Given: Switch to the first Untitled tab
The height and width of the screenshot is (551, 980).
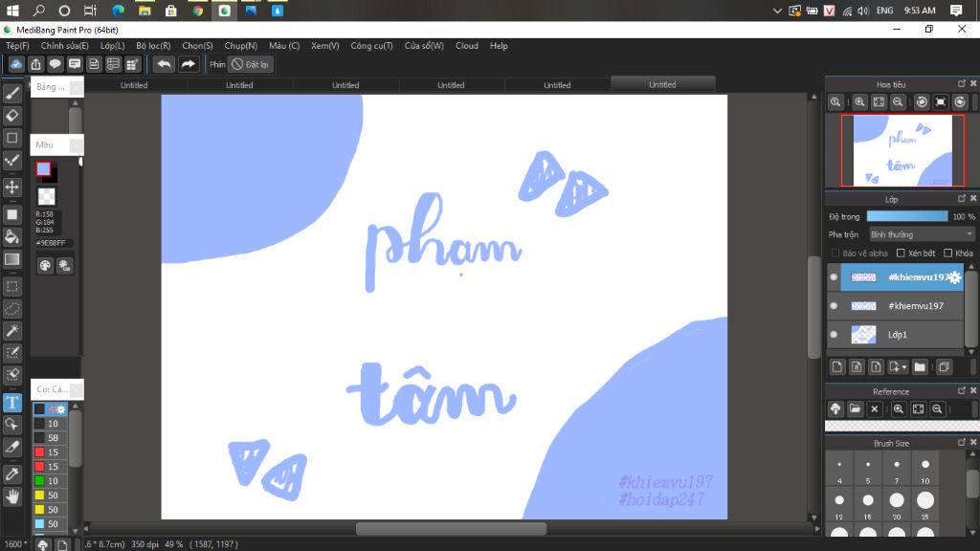Looking at the screenshot, I should [x=134, y=85].
